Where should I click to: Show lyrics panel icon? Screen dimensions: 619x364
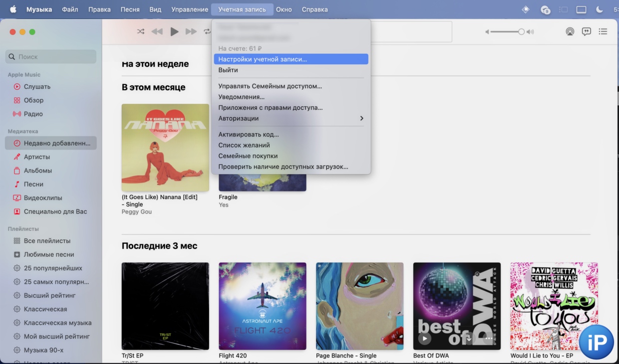tap(587, 31)
